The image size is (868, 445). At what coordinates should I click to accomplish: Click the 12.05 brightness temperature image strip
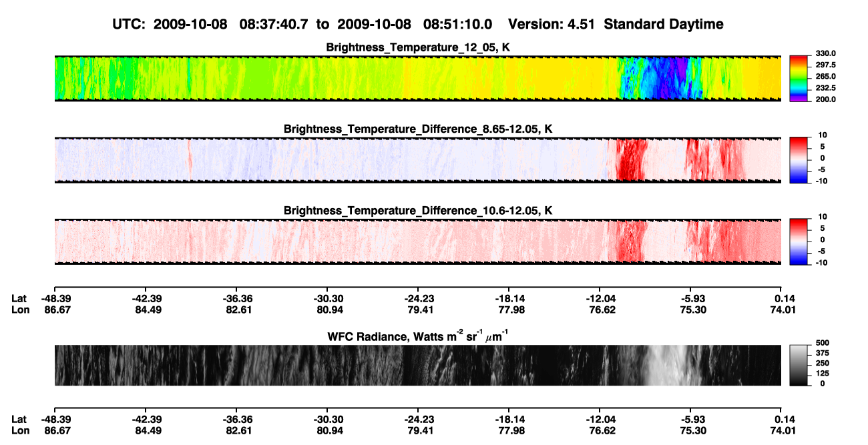click(417, 78)
